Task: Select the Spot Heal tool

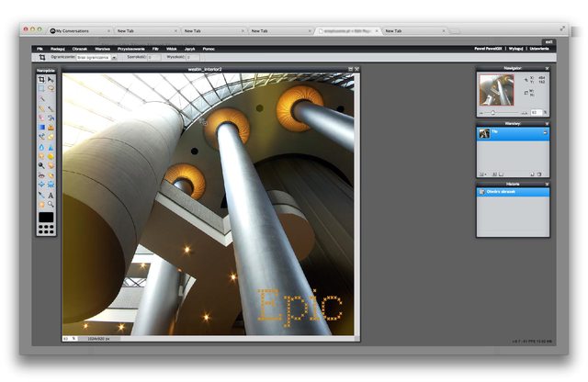Action: click(x=51, y=175)
